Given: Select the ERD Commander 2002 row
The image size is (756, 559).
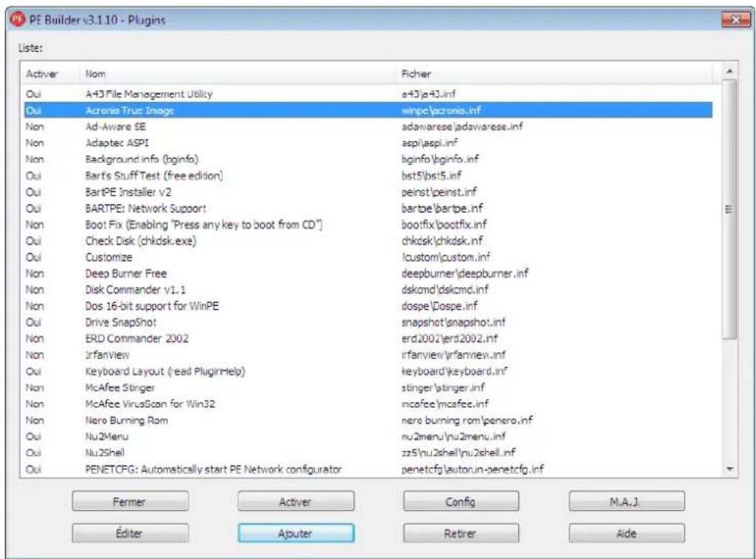Looking at the screenshot, I should click(368, 339).
